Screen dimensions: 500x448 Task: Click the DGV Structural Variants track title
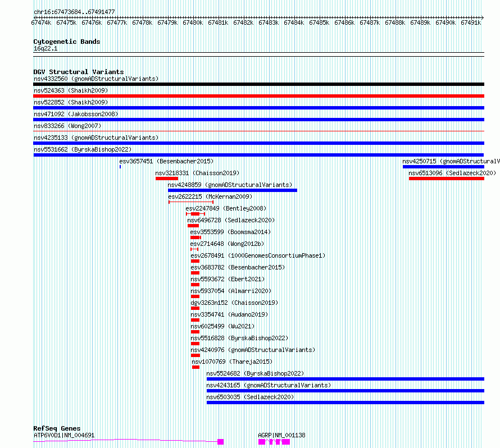[79, 72]
